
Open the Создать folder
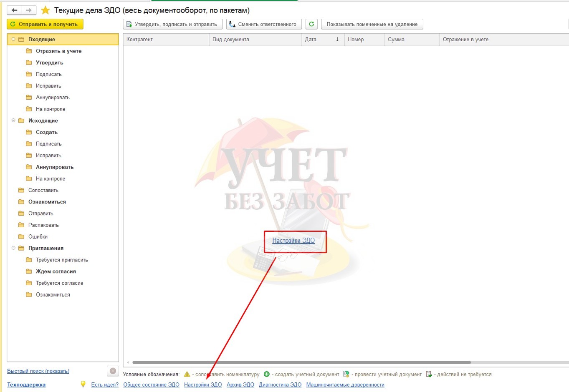46,132
